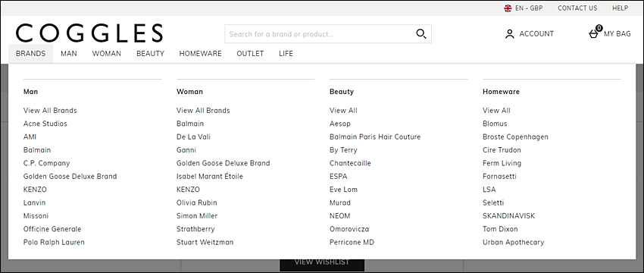
Task: Choose Ganni brand
Action: coord(186,150)
